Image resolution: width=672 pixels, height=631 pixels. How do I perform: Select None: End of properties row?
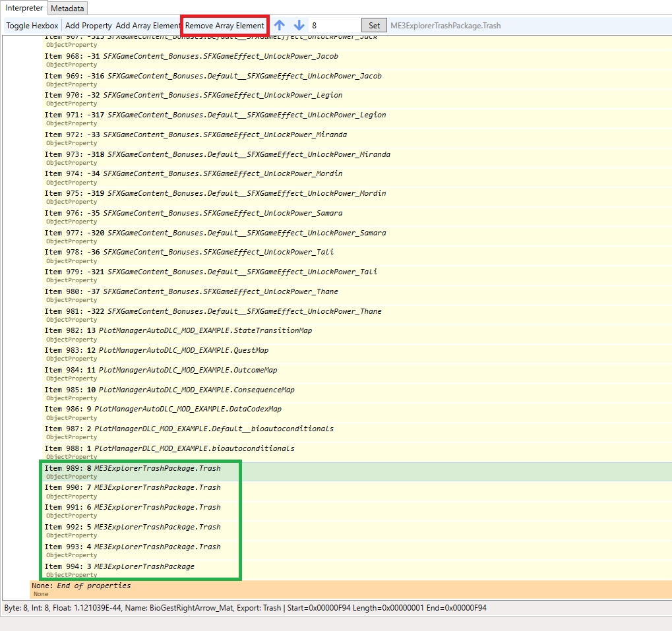[x=351, y=589]
